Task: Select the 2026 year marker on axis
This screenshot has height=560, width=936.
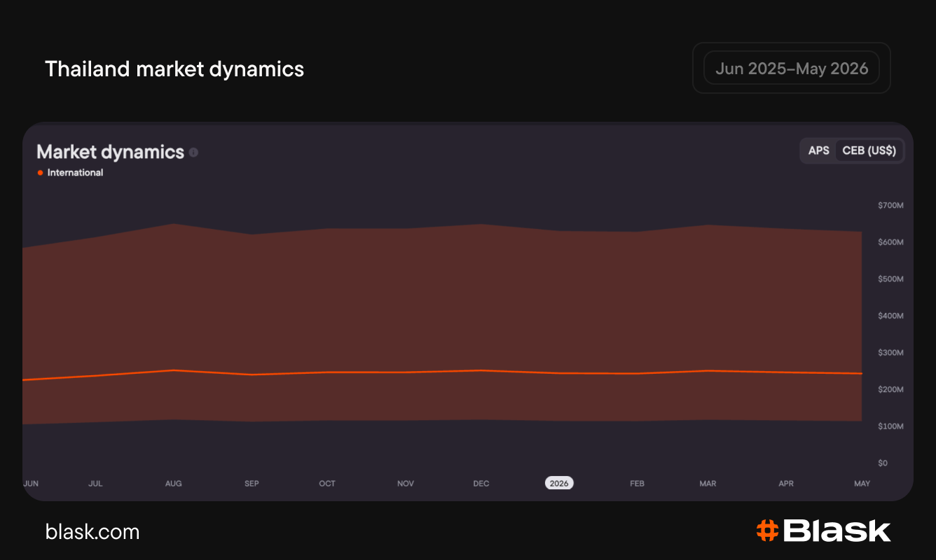Action: pyautogui.click(x=559, y=483)
